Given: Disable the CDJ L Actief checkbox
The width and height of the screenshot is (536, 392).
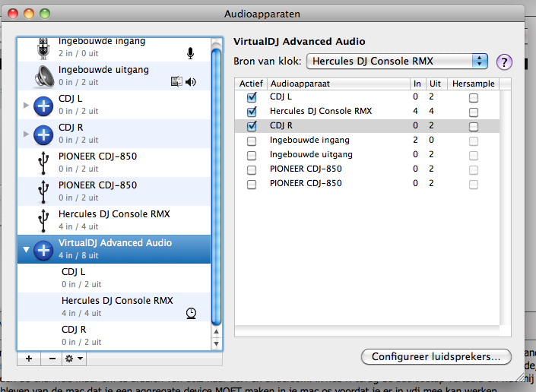Looking at the screenshot, I should (252, 97).
